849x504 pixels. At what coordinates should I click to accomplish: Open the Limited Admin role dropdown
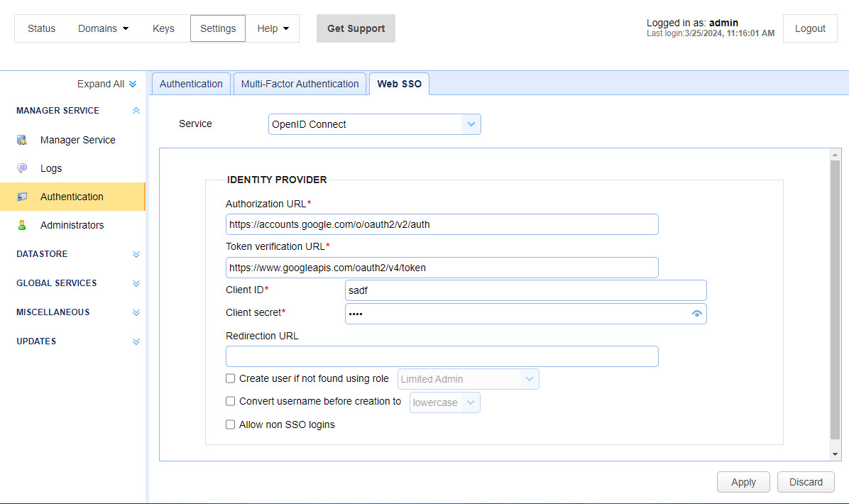pyautogui.click(x=529, y=378)
